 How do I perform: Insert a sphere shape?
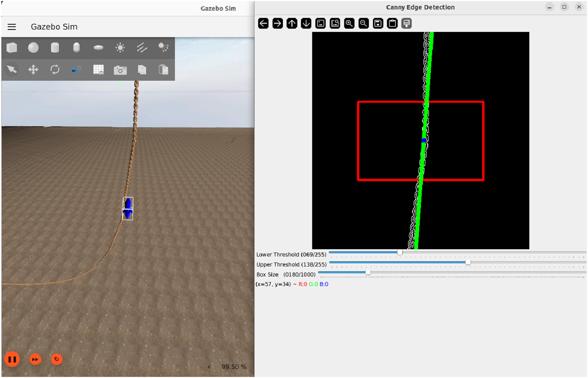[33, 48]
